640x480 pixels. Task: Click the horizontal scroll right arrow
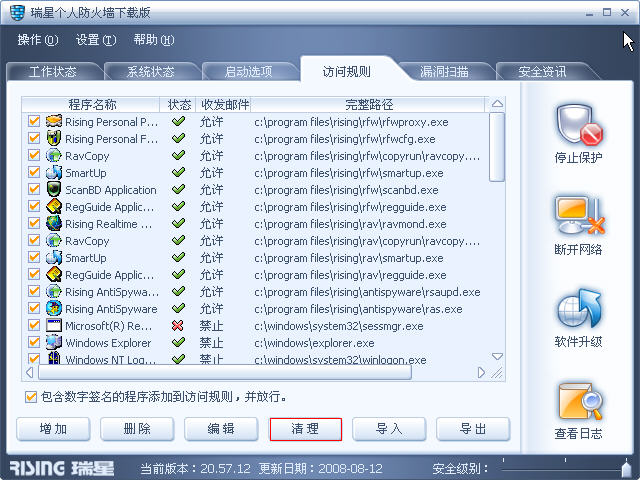click(x=481, y=372)
